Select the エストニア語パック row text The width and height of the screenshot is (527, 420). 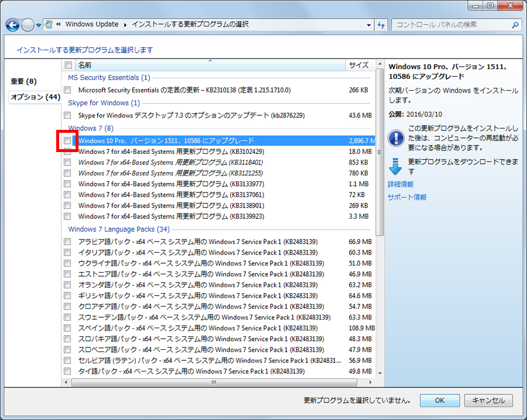[x=201, y=274]
